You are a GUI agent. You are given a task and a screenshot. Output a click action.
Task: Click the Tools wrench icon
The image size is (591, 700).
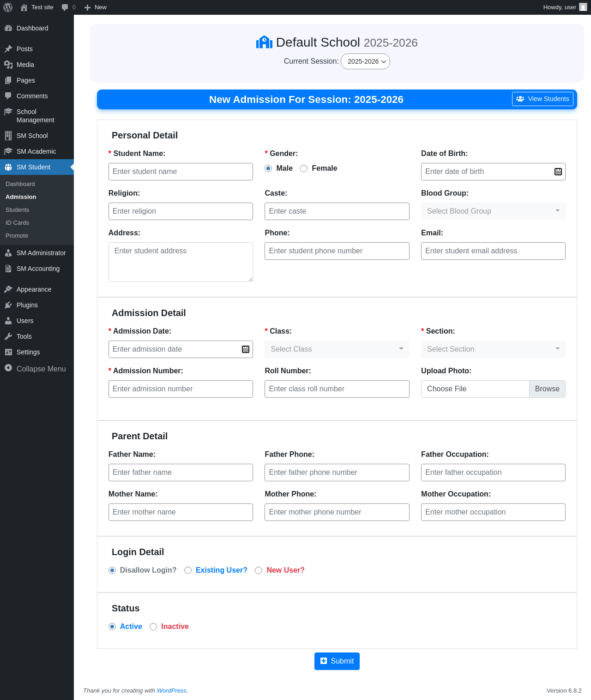coord(8,336)
